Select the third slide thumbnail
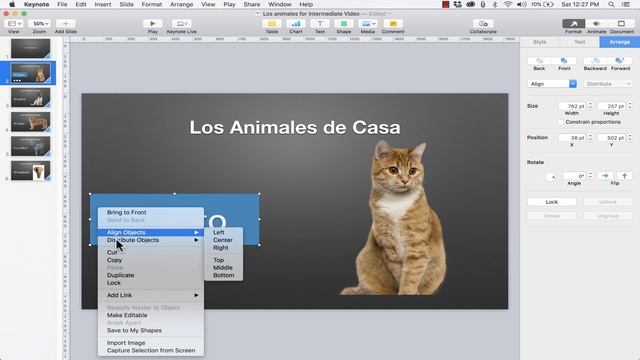 (x=31, y=98)
